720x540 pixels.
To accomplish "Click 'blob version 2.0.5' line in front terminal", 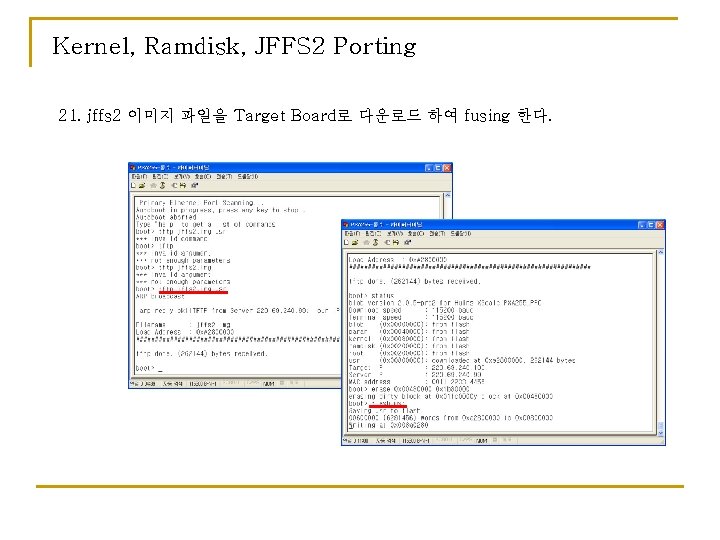I will [444, 303].
